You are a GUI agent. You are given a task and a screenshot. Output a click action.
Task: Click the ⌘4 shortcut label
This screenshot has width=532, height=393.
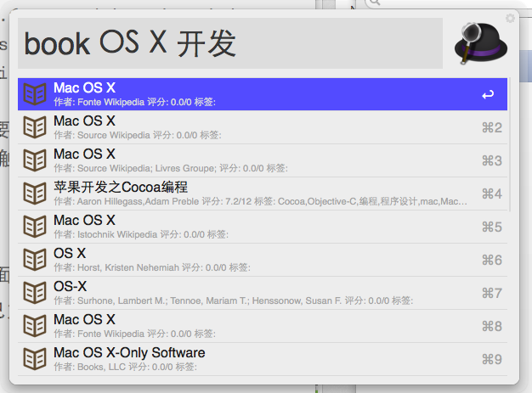click(x=492, y=194)
